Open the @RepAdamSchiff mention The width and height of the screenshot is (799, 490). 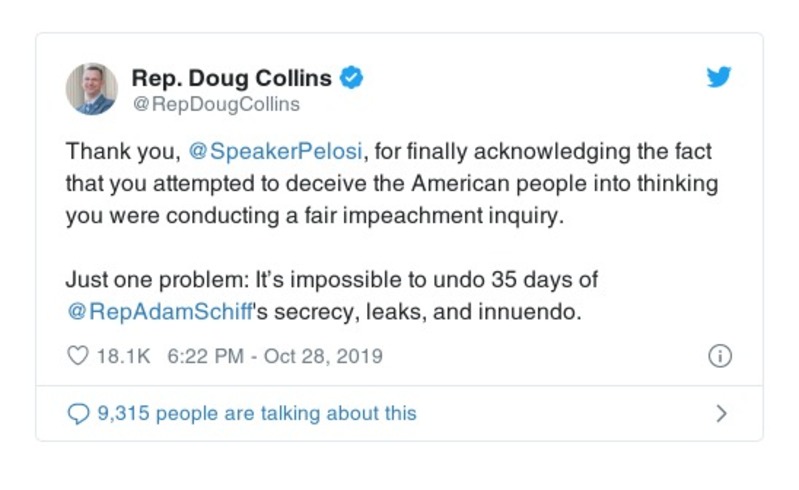click(x=158, y=311)
